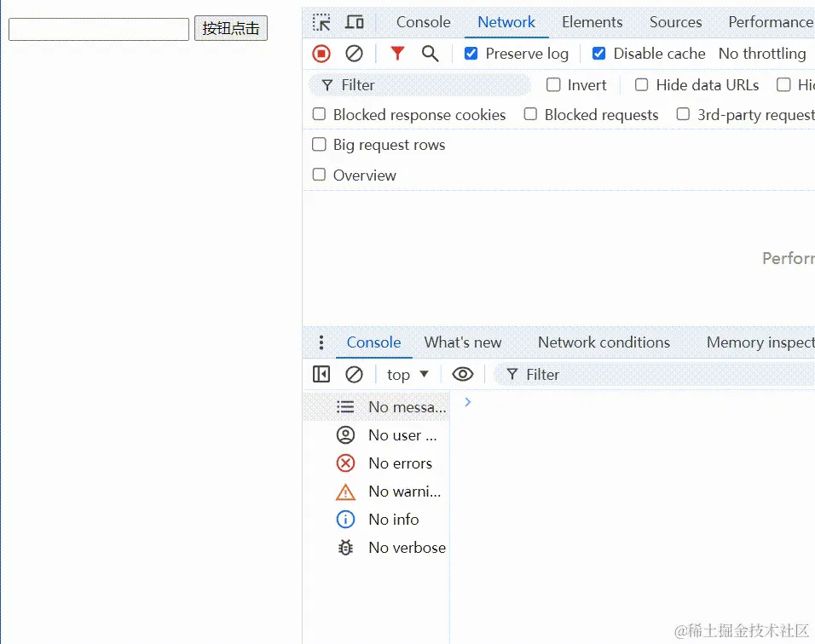Switch to the top Console tab
The height and width of the screenshot is (644, 815).
pyautogui.click(x=423, y=22)
